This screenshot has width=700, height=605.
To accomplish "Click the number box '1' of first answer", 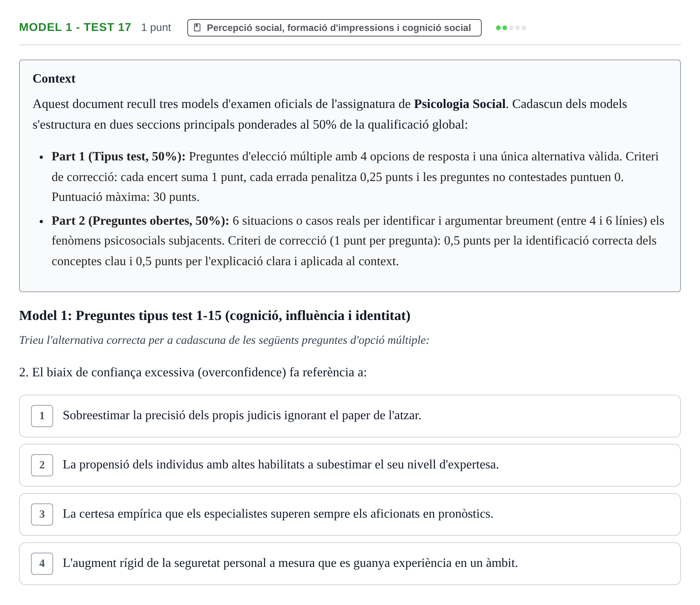I will pyautogui.click(x=42, y=416).
